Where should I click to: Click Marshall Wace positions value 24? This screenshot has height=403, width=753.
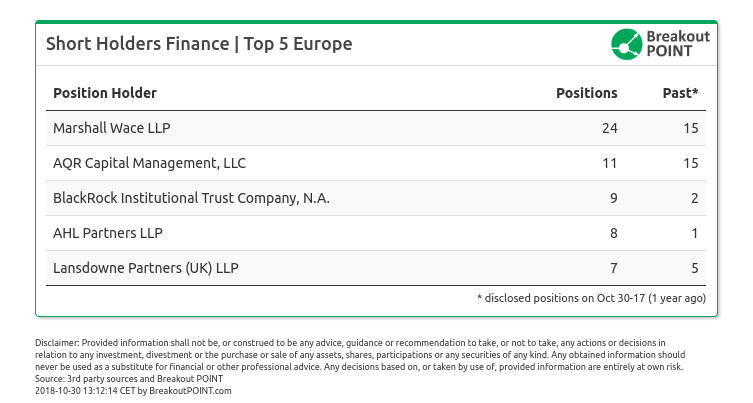609,128
